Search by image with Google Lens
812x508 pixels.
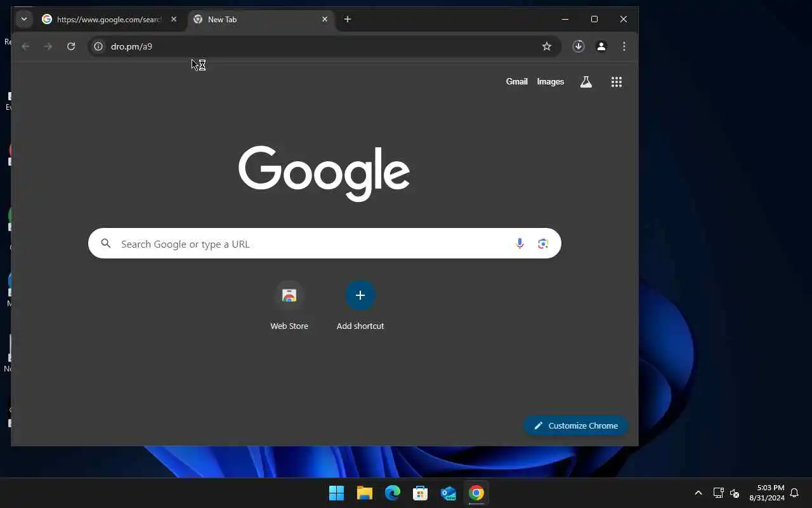coord(543,243)
